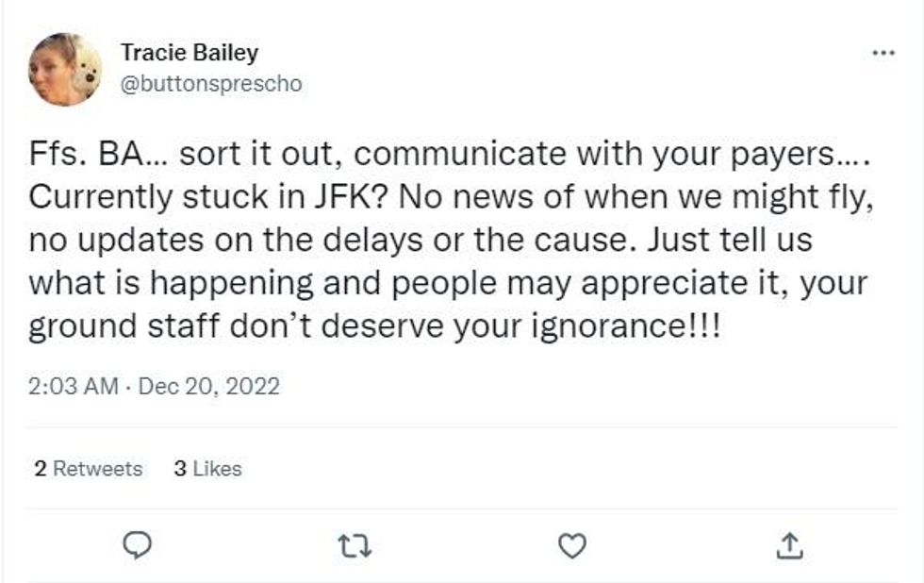Click the 2:03 AM timestamp
Image resolution: width=924 pixels, height=583 pixels.
point(74,387)
